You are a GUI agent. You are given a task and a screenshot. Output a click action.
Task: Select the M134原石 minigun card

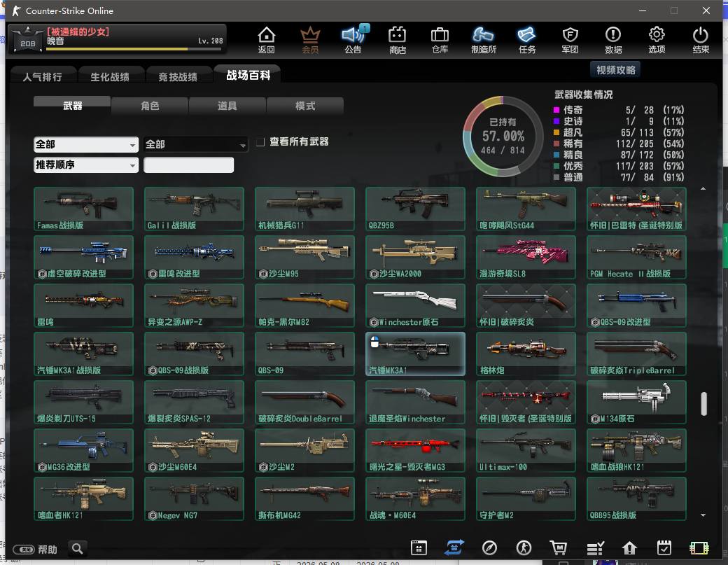click(636, 402)
